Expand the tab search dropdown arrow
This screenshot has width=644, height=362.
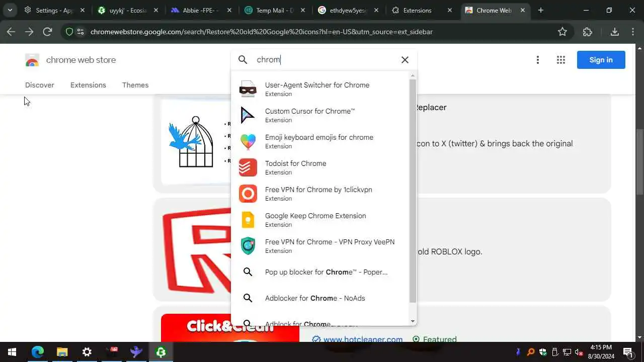[x=10, y=10]
